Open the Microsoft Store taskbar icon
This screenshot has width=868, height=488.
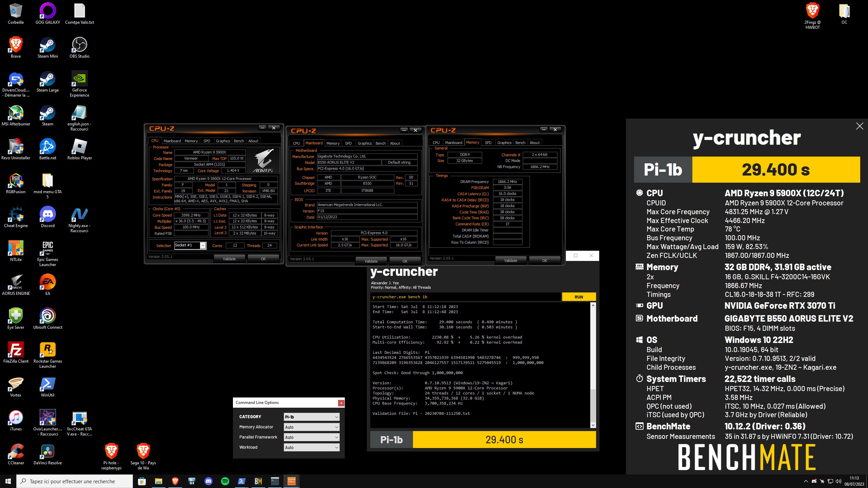pos(142,481)
